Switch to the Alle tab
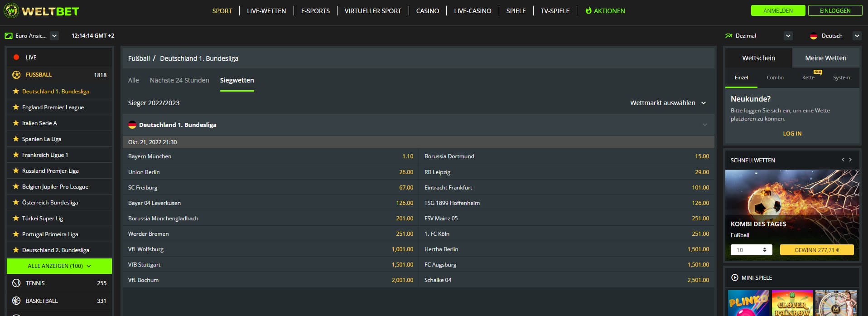The height and width of the screenshot is (316, 868). [134, 80]
